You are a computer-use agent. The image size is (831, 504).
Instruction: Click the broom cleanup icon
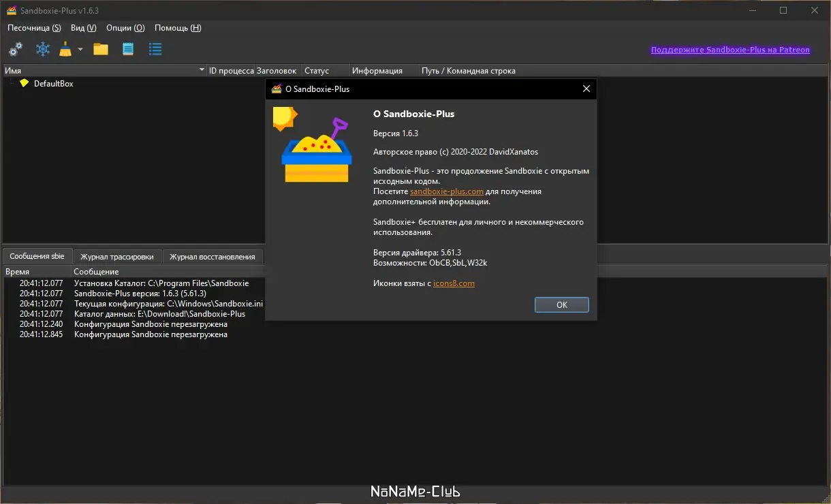point(65,49)
